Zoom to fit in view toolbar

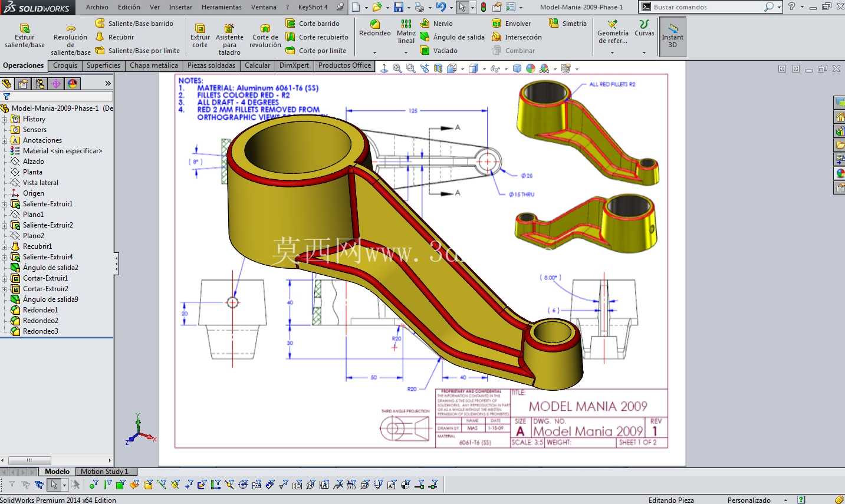(397, 69)
